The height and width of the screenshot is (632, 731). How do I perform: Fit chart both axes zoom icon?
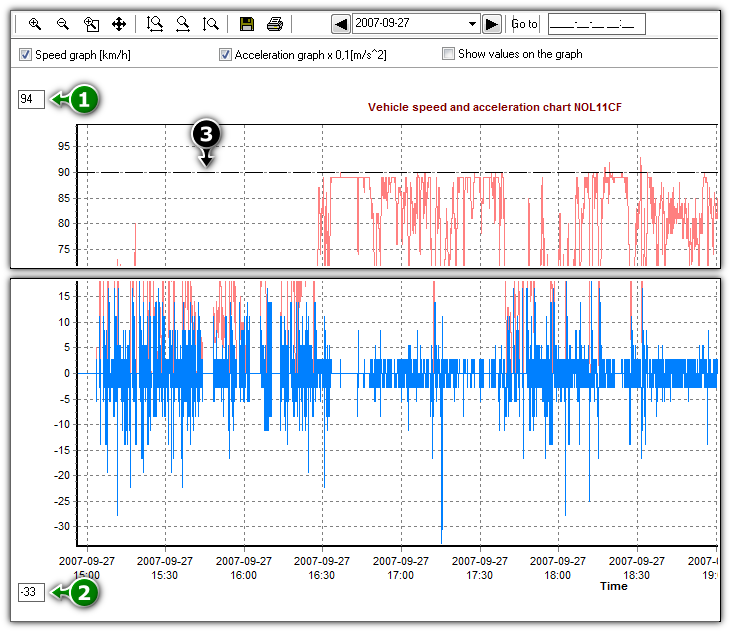(154, 24)
